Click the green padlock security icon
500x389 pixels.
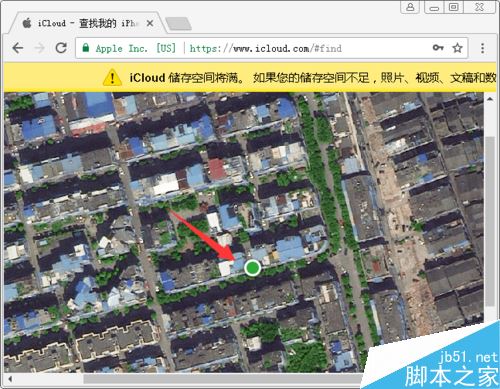[x=86, y=48]
